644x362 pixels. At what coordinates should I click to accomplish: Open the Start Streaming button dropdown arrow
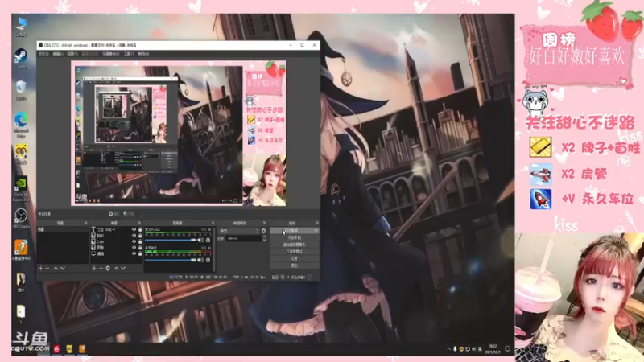(x=316, y=231)
